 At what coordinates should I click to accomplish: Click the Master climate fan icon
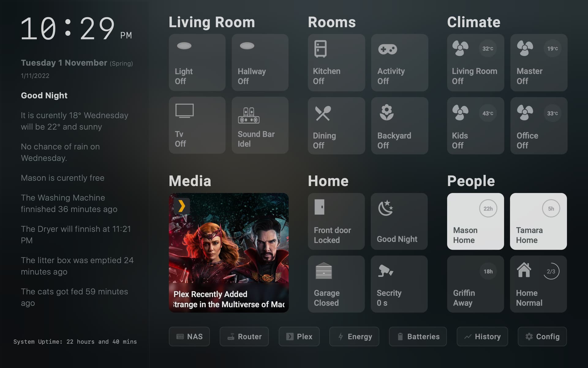(x=526, y=48)
